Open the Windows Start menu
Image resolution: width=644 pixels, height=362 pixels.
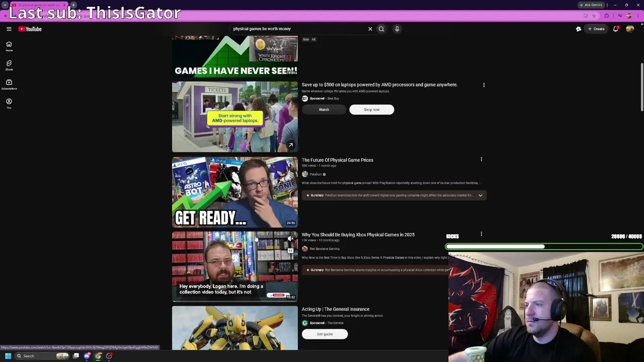click(8, 356)
